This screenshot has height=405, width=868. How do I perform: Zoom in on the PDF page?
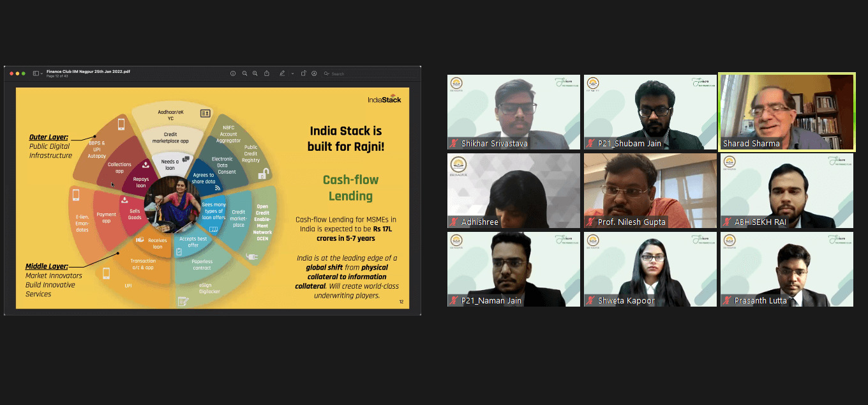coord(255,73)
